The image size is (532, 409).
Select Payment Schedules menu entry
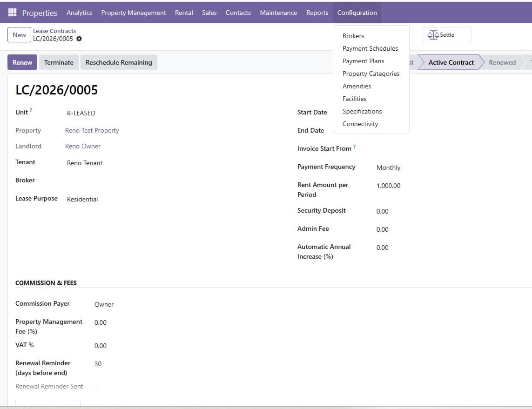[x=371, y=48]
